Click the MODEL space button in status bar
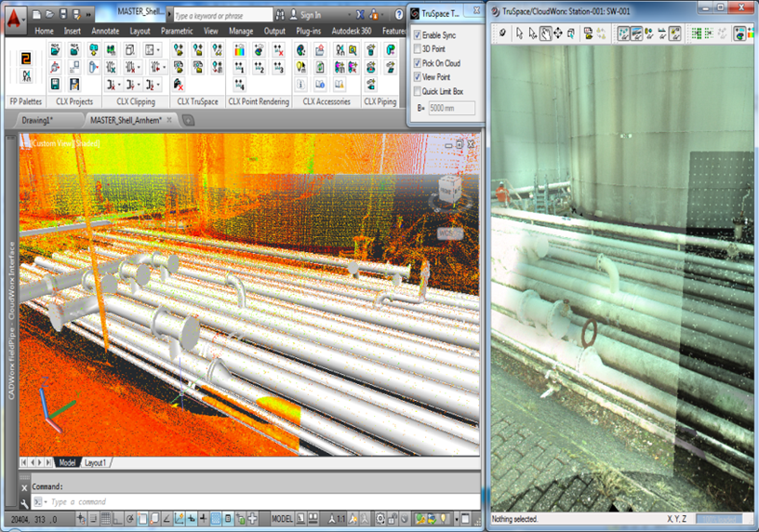The height and width of the screenshot is (532, 759). coord(282,519)
